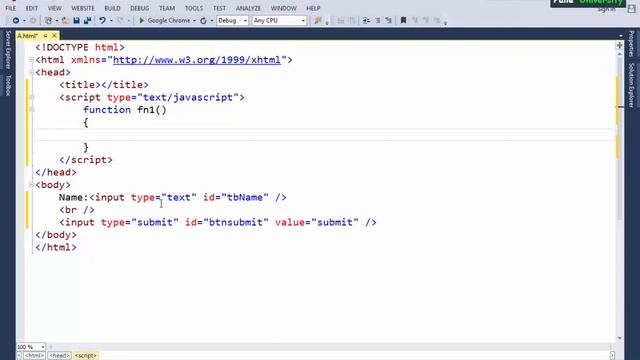
Task: Undo the last edit with the toolbar arrow
Action: click(102, 20)
